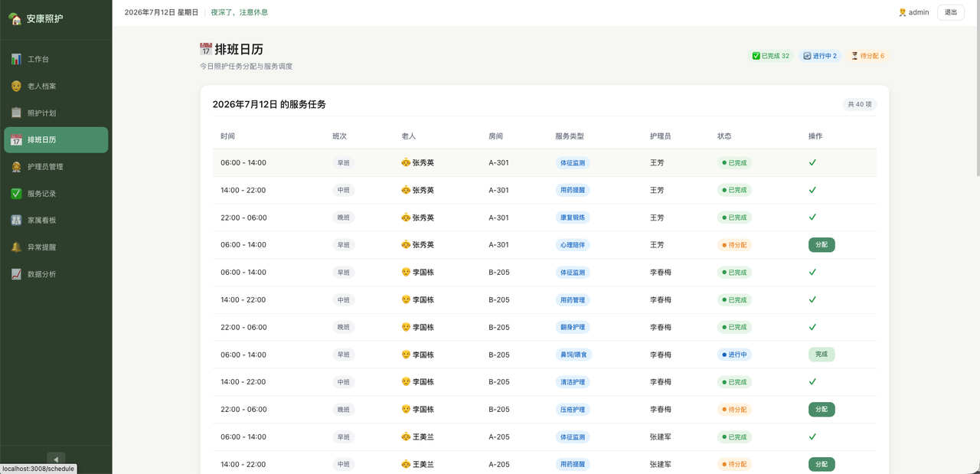
Task: Click the 共 40 项 count badge
Action: (x=859, y=104)
